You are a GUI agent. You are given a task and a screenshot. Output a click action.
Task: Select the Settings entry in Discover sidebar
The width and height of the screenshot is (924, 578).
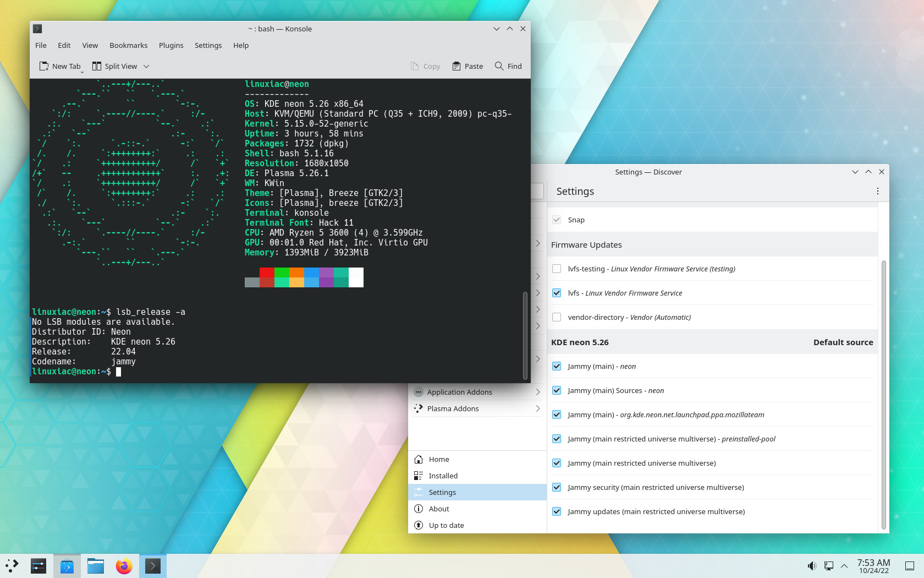(x=477, y=492)
